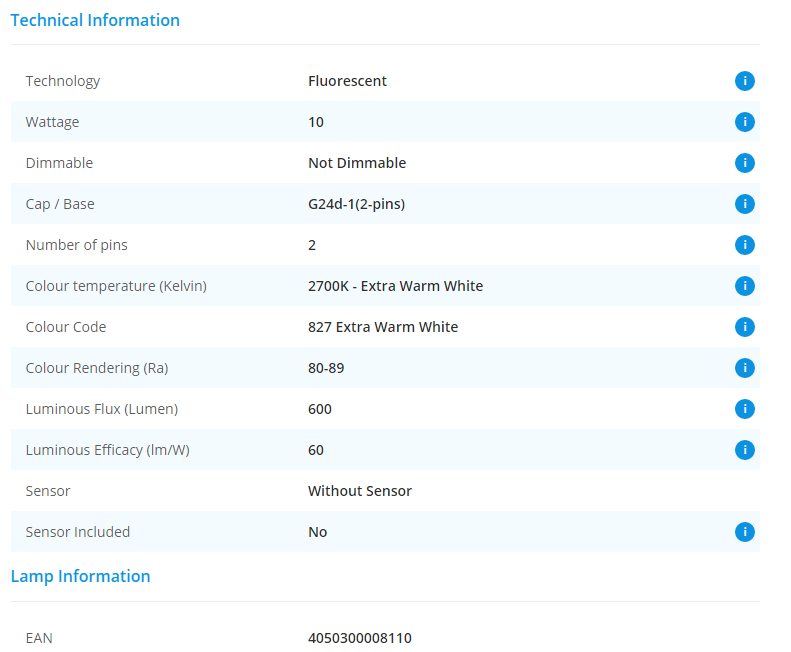
Task: Click the 827 Extra Warm White value
Action: (x=383, y=327)
